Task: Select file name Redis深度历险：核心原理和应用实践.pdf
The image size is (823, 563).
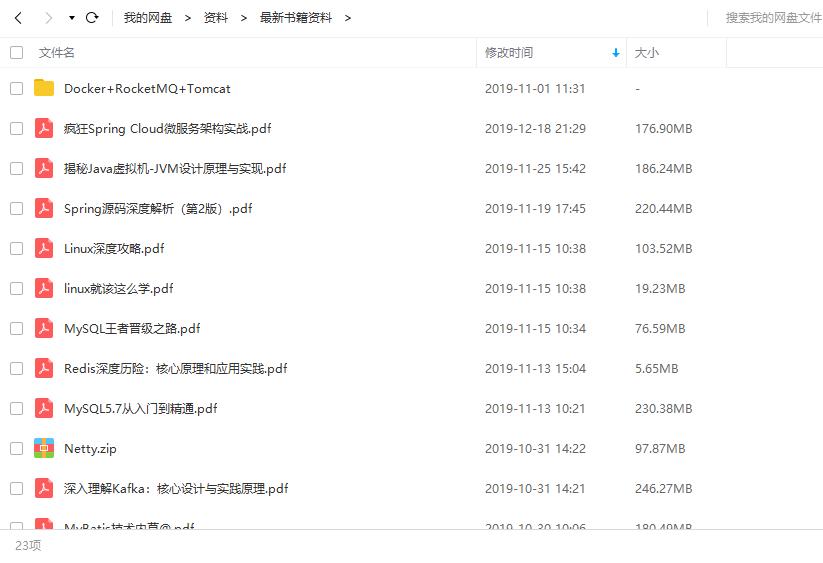Action: (x=175, y=368)
